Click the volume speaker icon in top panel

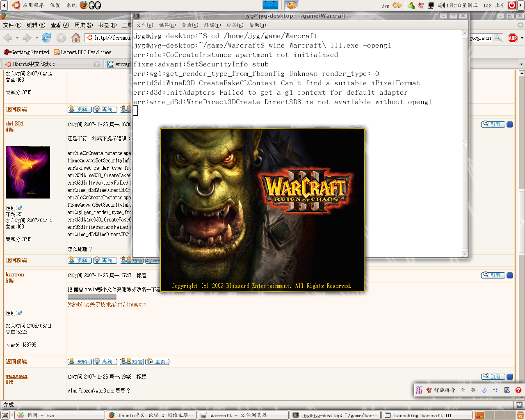click(441, 5)
